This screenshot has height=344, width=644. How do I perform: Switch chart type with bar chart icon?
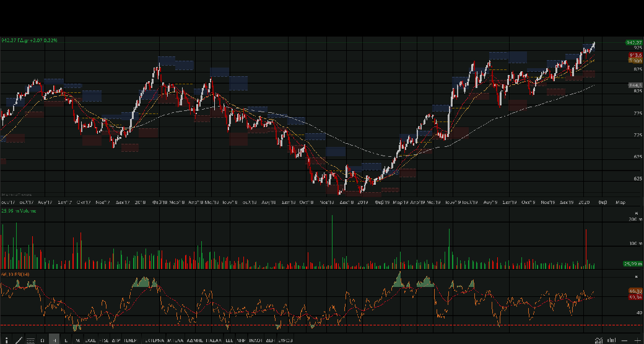(x=611, y=340)
